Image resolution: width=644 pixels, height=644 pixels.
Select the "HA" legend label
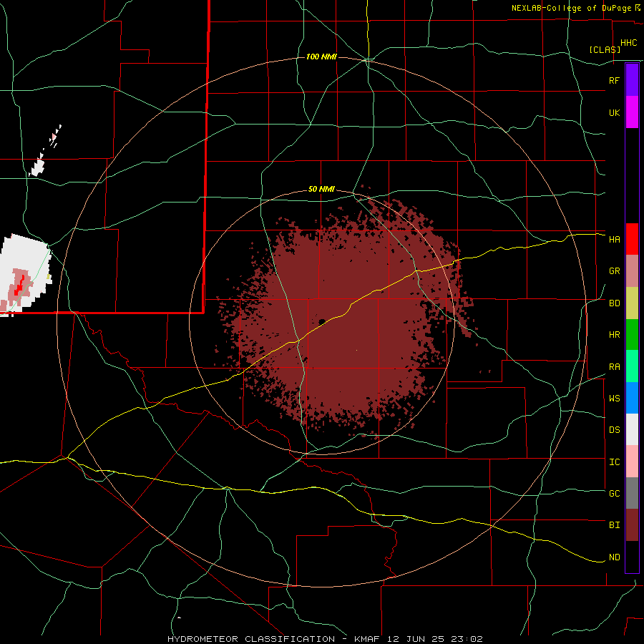614,240
